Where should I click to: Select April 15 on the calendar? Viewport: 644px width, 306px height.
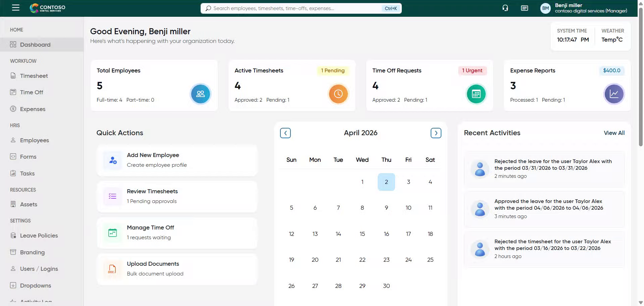(362, 234)
